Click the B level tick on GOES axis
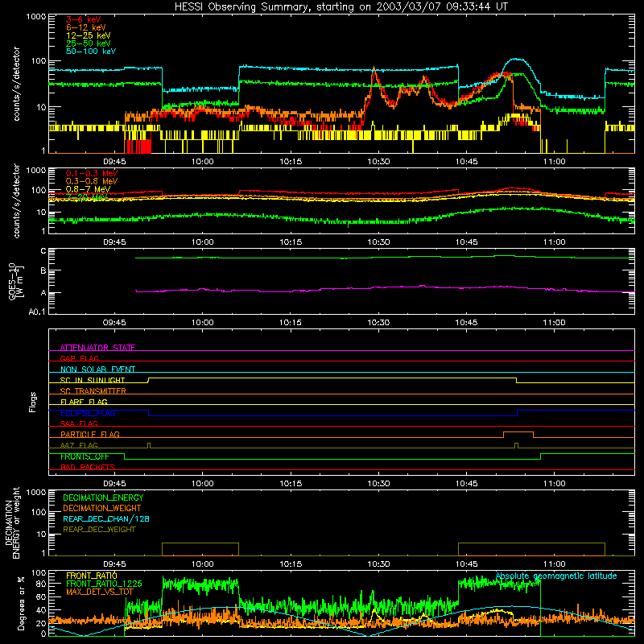This screenshot has height=644, width=644. 43,270
